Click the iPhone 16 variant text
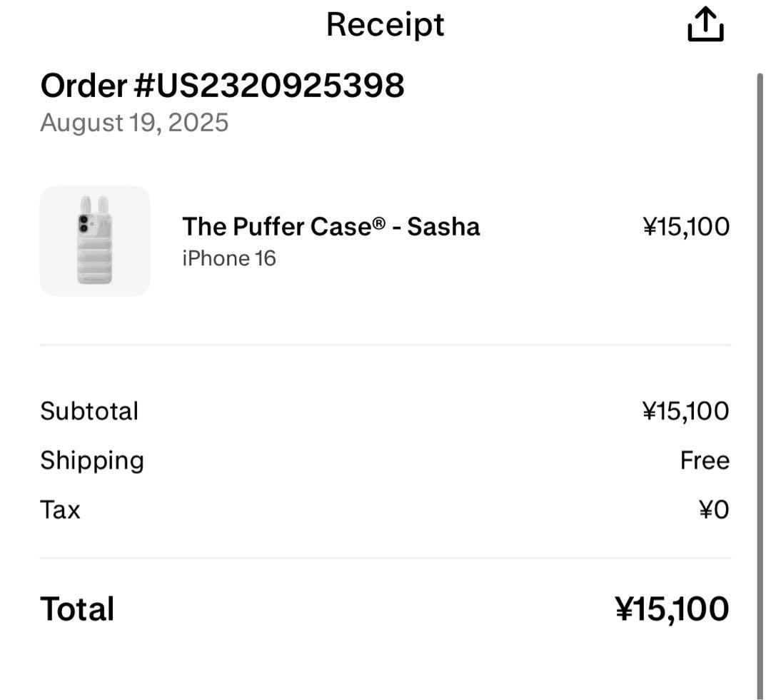 [228, 258]
